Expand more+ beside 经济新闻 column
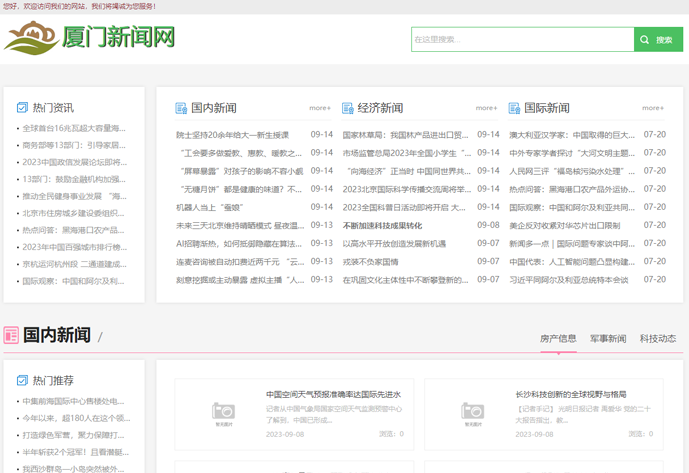 [x=487, y=108]
